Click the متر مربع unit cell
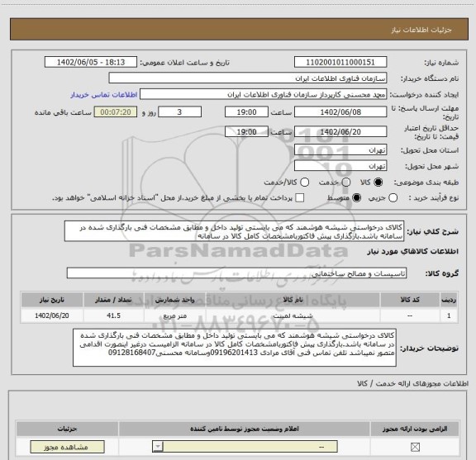This screenshot has width=476, height=460. 175,315
